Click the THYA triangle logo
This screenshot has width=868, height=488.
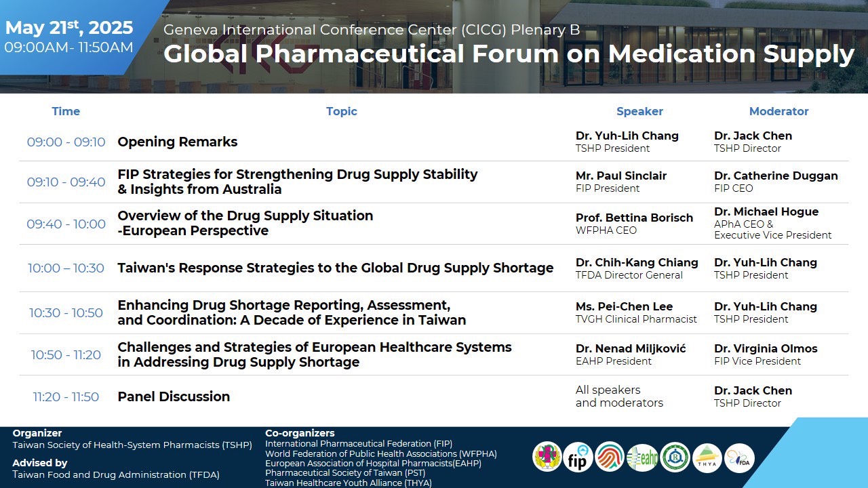click(x=707, y=457)
